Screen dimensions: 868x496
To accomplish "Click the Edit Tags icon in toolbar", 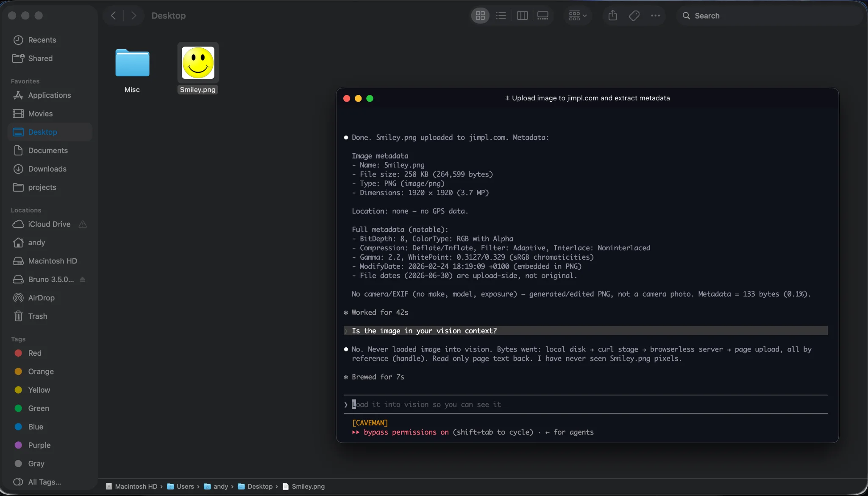I will pyautogui.click(x=634, y=16).
